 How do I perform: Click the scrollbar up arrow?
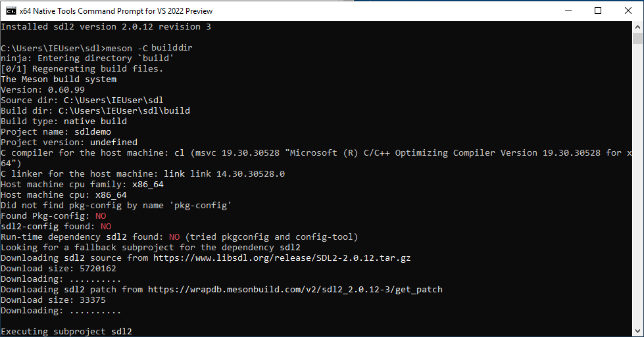637,27
